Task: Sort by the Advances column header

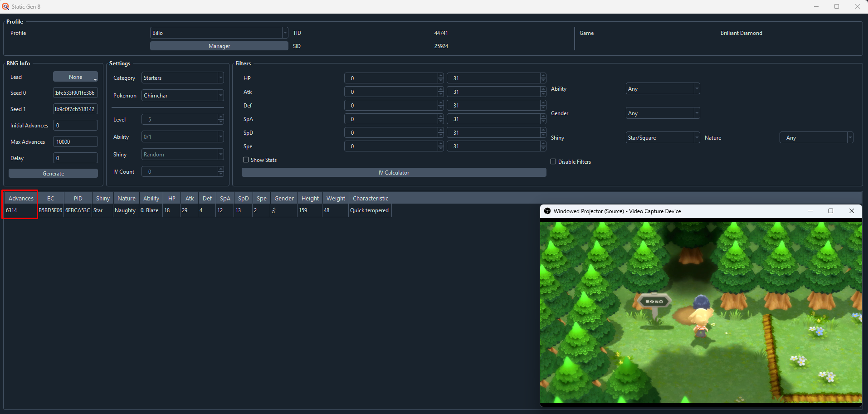Action: (21, 198)
